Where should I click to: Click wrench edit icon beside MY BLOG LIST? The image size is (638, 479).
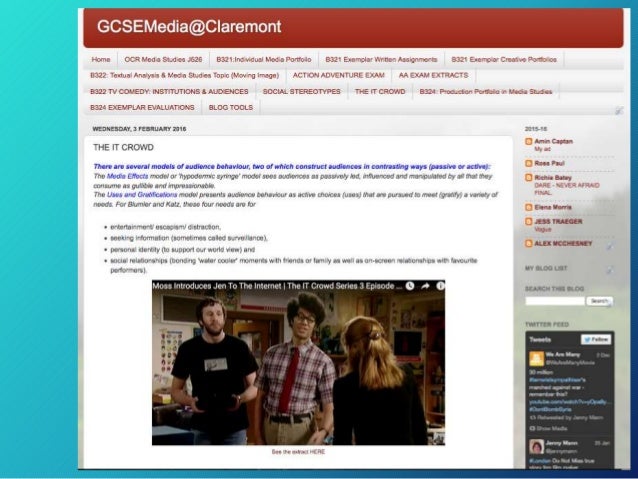coord(610,270)
